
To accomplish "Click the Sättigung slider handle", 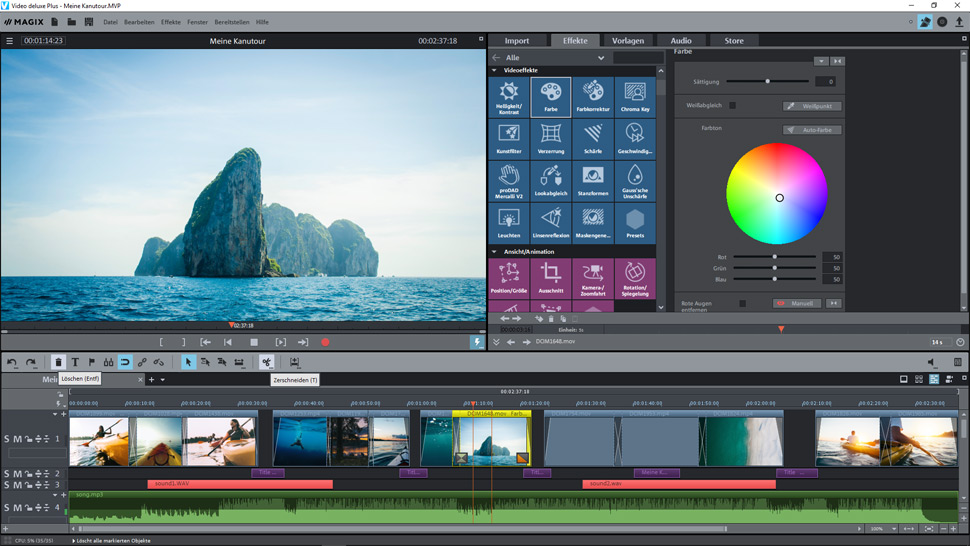I will point(767,81).
